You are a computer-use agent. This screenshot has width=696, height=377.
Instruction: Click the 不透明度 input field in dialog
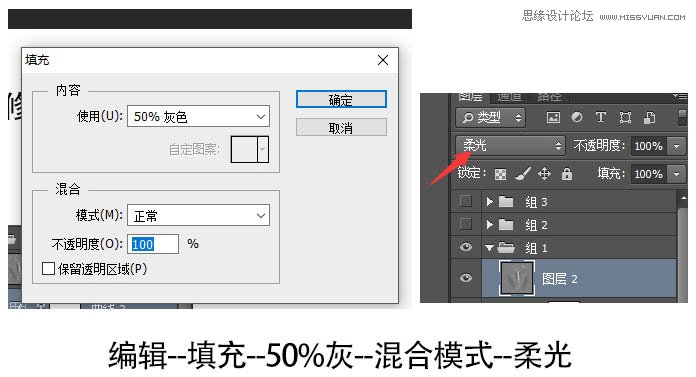[153, 244]
